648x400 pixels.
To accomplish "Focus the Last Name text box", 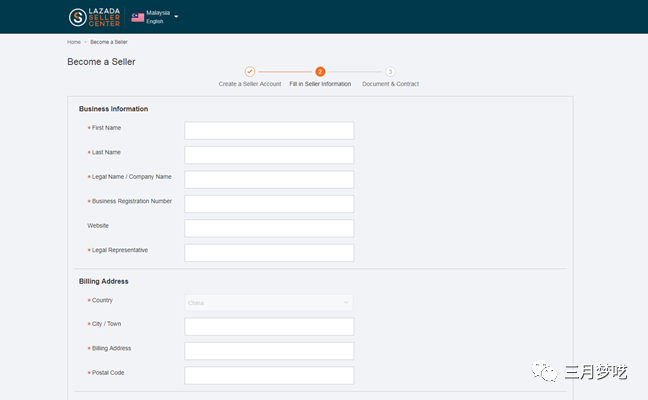I will click(269, 155).
